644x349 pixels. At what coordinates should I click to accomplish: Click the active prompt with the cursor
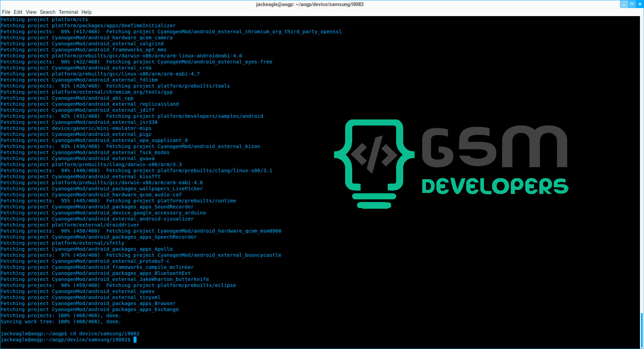[x=68, y=340]
